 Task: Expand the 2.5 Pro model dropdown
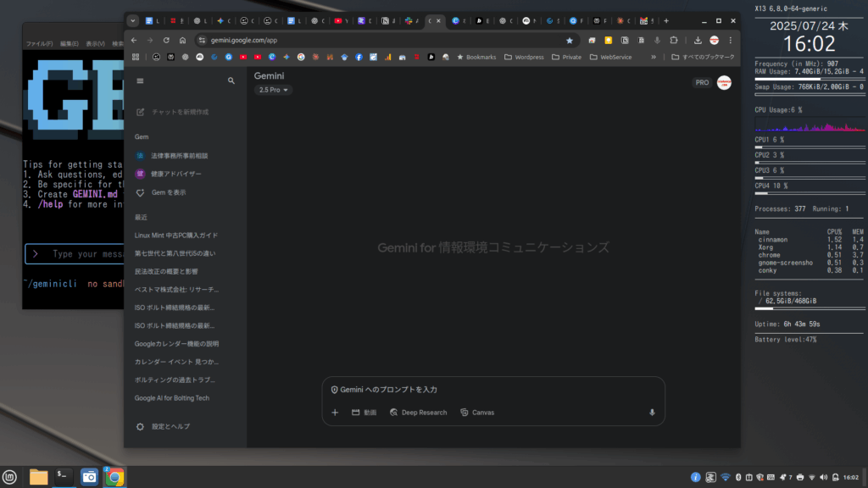click(274, 90)
